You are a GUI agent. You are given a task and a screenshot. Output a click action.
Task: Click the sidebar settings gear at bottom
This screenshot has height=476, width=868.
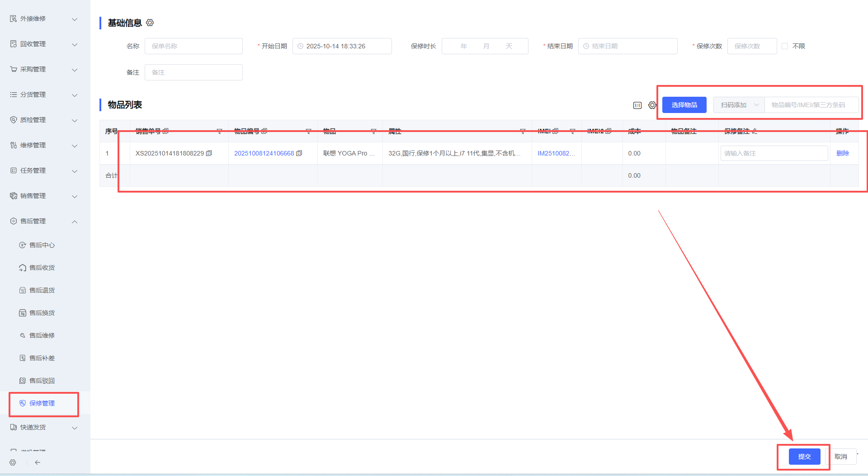coord(13,462)
